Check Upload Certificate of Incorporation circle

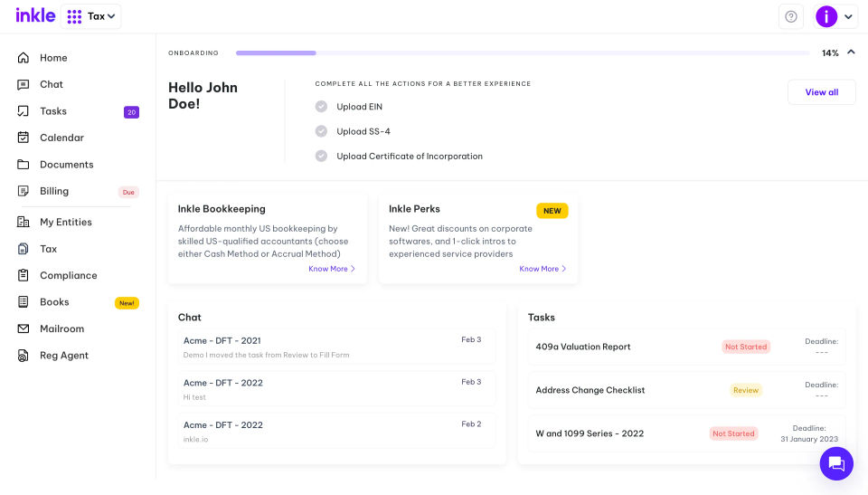pos(321,157)
